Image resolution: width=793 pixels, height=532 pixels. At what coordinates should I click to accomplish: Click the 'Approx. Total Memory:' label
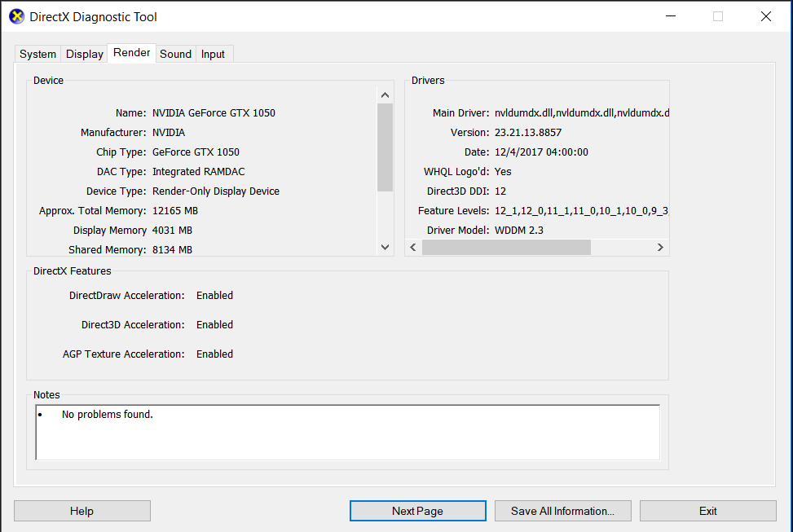[x=93, y=211]
